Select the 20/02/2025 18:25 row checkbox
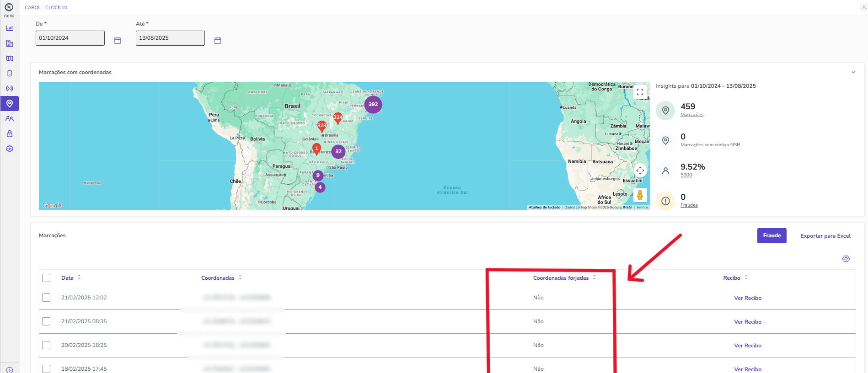This screenshot has width=868, height=373. click(46, 345)
